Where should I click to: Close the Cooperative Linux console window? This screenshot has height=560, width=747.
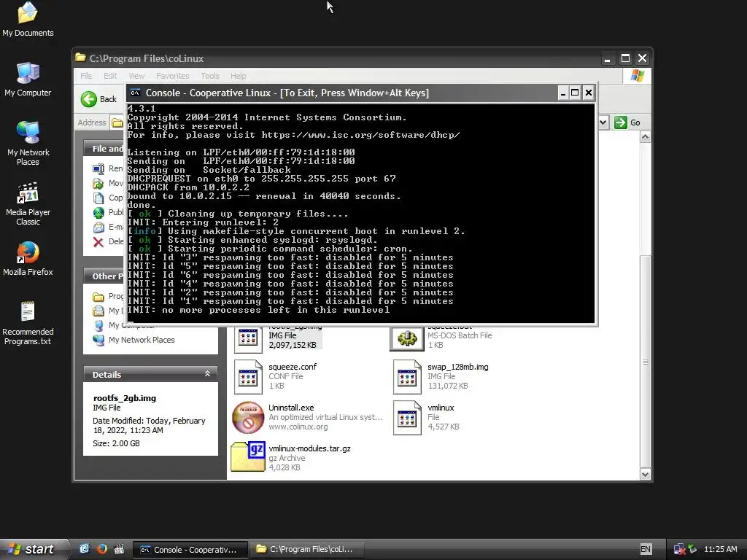pyautogui.click(x=589, y=93)
